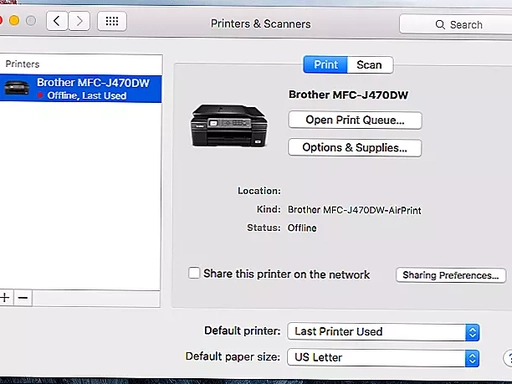Select Brother MFC-J470DW in Printers list
512x384 pixels.
[81, 89]
